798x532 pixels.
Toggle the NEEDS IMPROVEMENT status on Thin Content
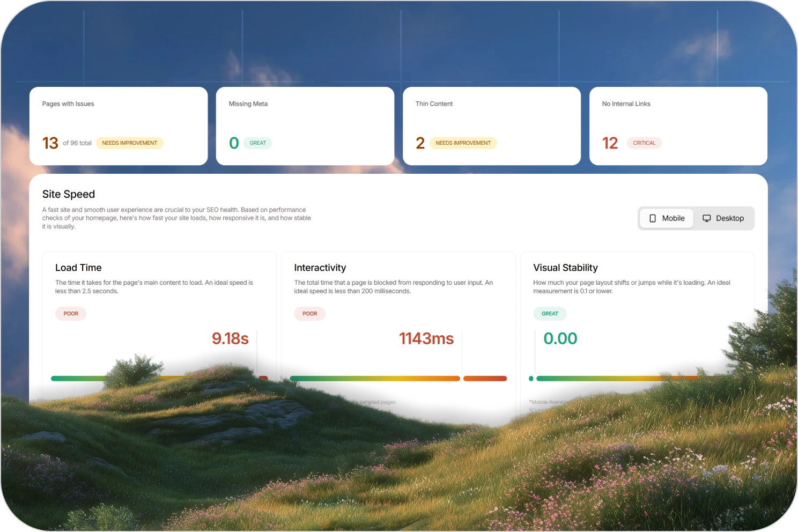463,143
